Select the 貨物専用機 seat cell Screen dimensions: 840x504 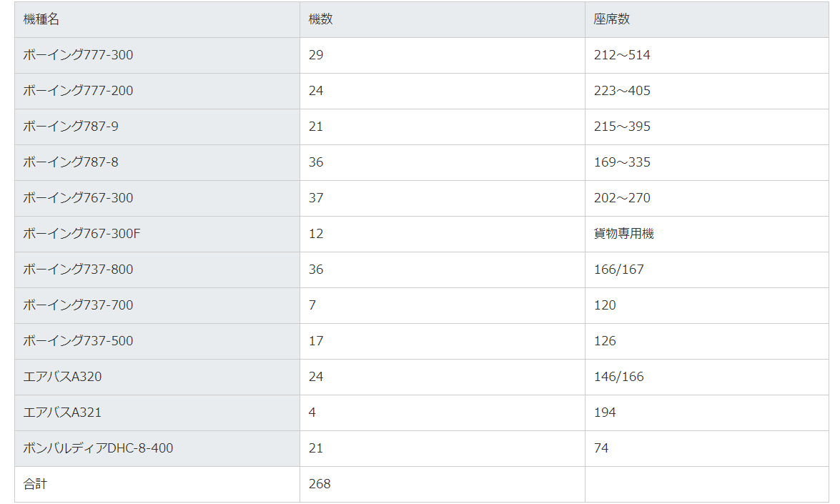coord(623,234)
